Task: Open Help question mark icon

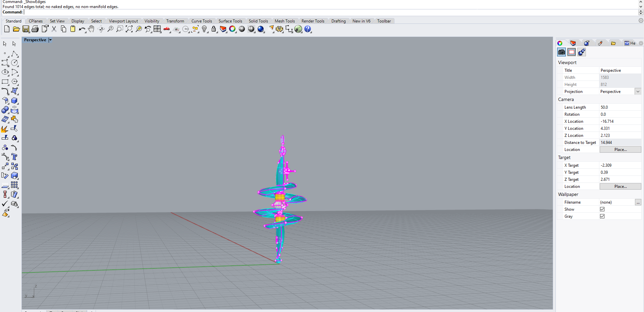Action: tap(308, 29)
